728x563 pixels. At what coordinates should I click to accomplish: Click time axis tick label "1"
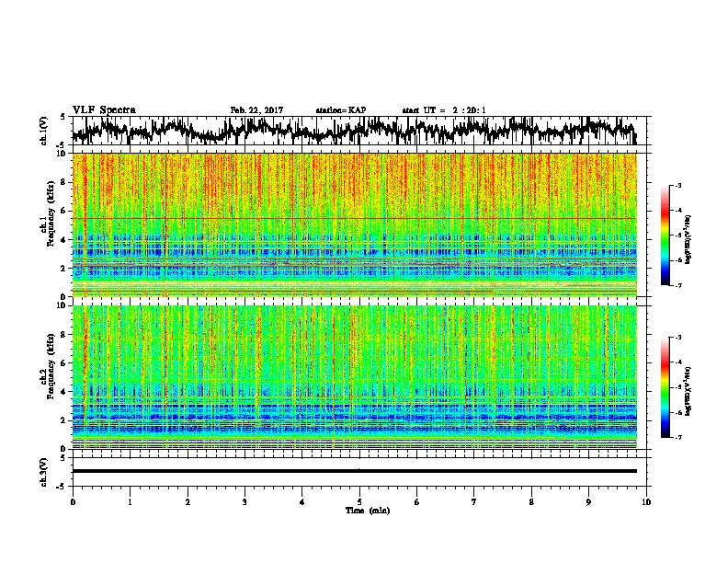pos(130,502)
